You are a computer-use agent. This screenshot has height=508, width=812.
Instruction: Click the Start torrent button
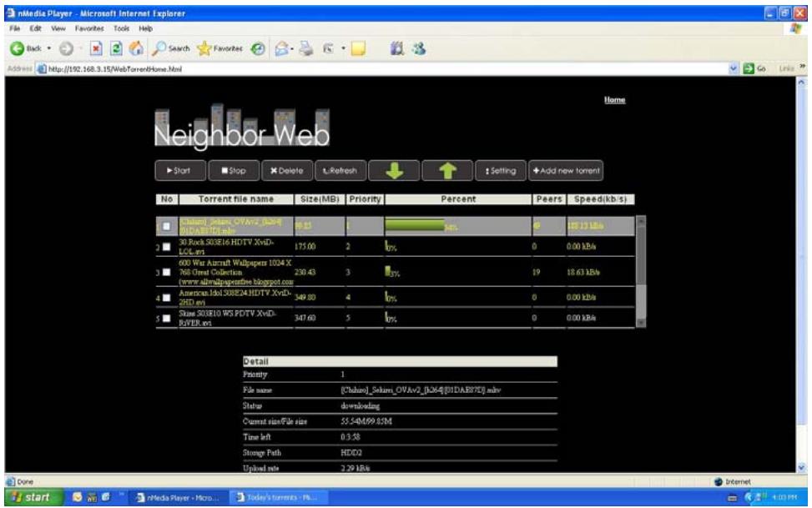click(180, 170)
